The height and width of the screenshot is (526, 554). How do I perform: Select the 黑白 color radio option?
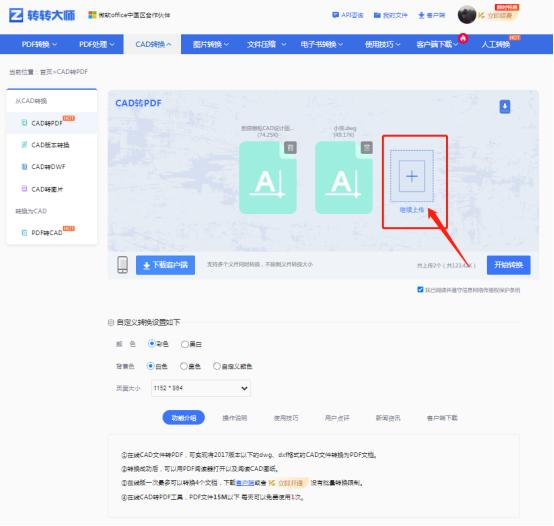coord(184,344)
